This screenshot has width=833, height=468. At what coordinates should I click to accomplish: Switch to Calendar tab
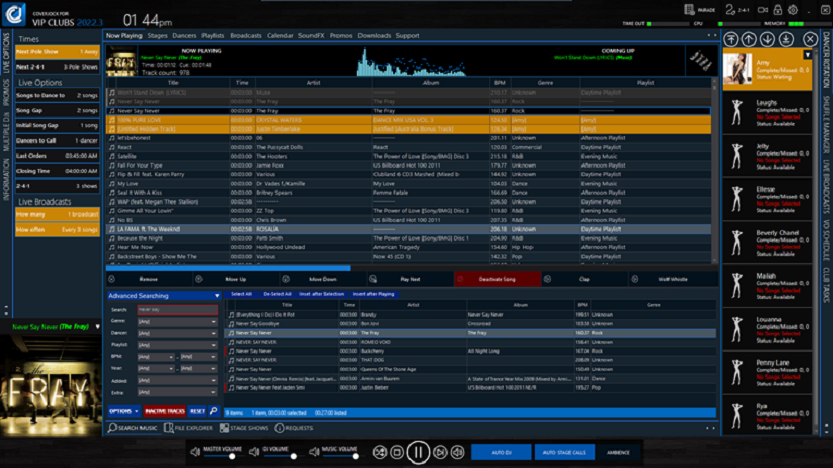tap(280, 36)
